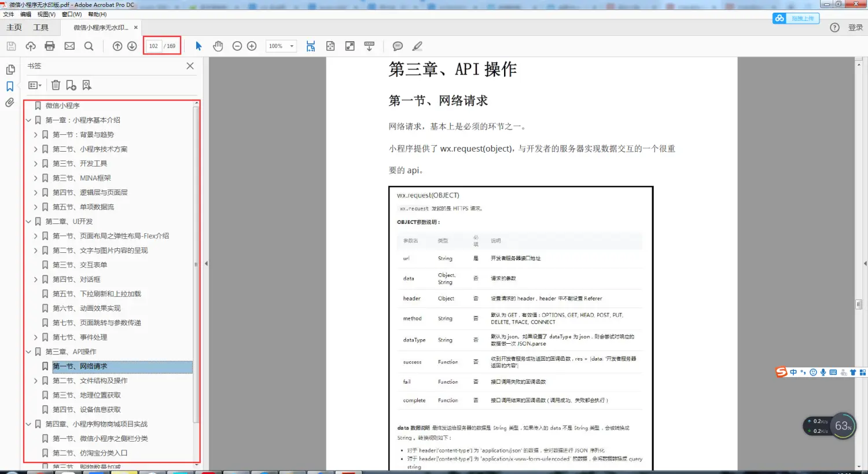
Task: Open page thumbnails panel icon
Action: pos(10,69)
